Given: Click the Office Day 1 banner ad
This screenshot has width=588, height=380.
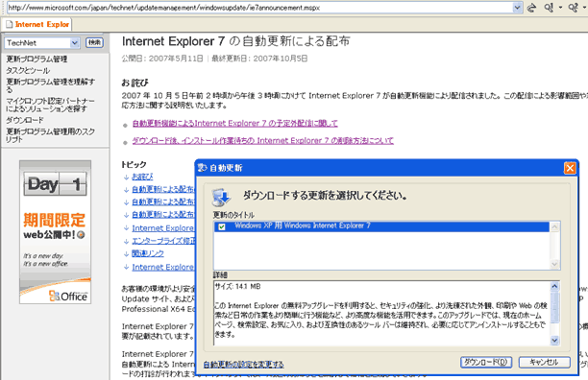Looking at the screenshot, I should pyautogui.click(x=55, y=232).
